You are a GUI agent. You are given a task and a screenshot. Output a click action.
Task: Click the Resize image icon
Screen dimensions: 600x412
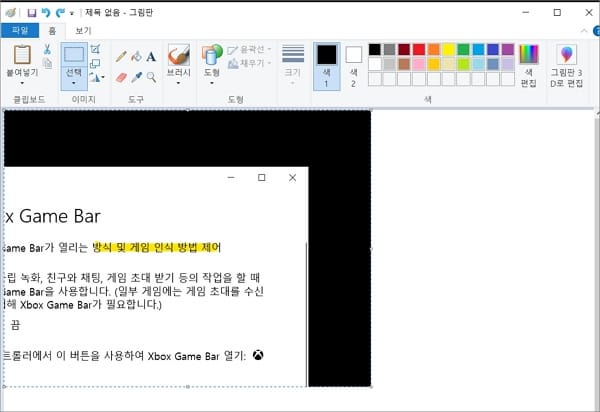pos(95,63)
